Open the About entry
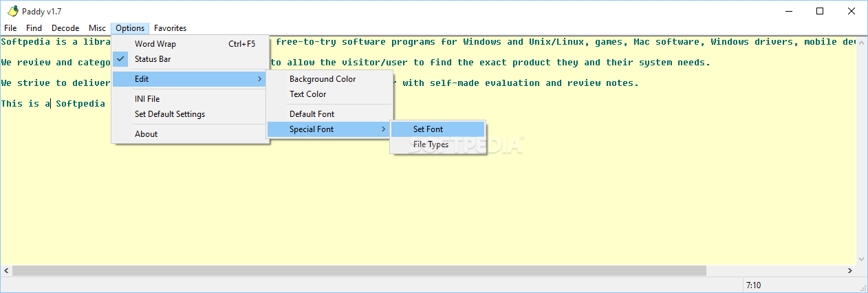The width and height of the screenshot is (868, 293). 190,134
